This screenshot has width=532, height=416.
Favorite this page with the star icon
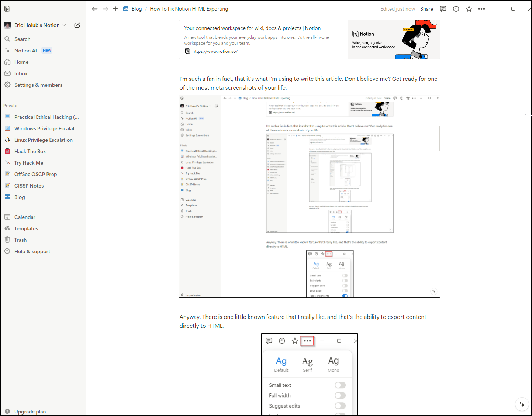click(469, 9)
